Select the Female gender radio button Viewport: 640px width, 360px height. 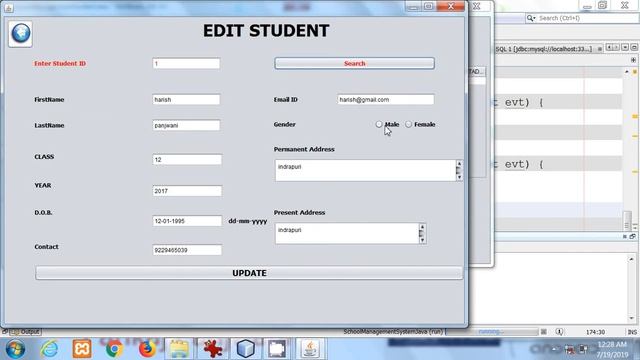click(x=409, y=124)
